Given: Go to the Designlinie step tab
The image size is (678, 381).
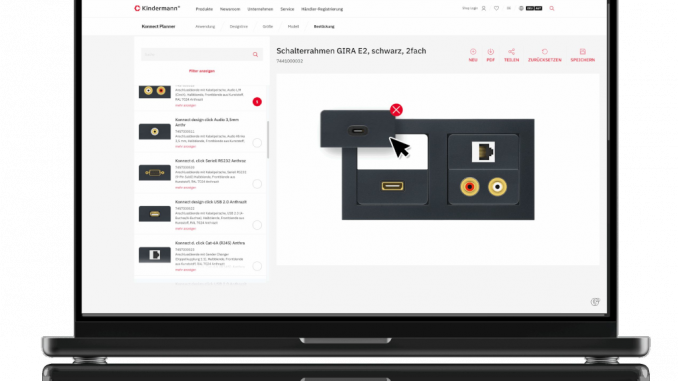Looking at the screenshot, I should tap(239, 26).
